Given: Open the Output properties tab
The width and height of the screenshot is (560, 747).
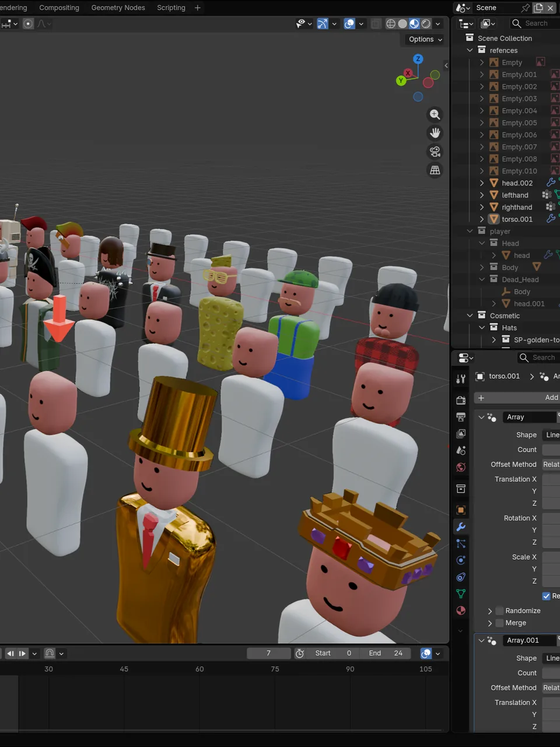Looking at the screenshot, I should pos(461,417).
